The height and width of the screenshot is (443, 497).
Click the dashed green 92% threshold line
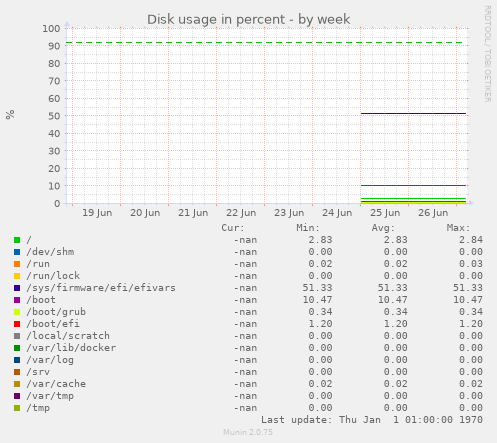pyautogui.click(x=264, y=43)
